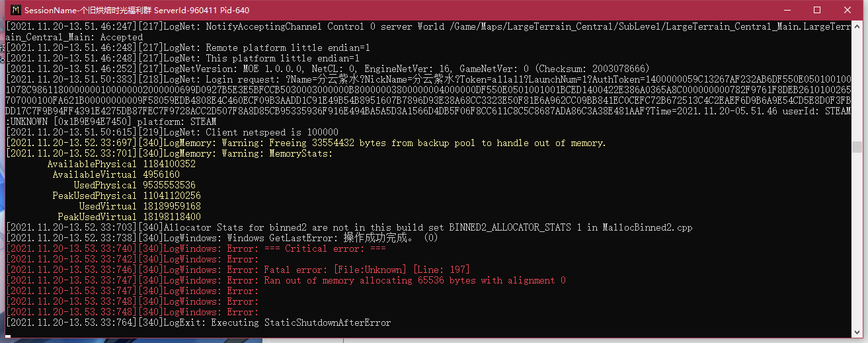Screen dimensions: 868x343
Task: Maximize the server console window
Action: pyautogui.click(x=817, y=10)
